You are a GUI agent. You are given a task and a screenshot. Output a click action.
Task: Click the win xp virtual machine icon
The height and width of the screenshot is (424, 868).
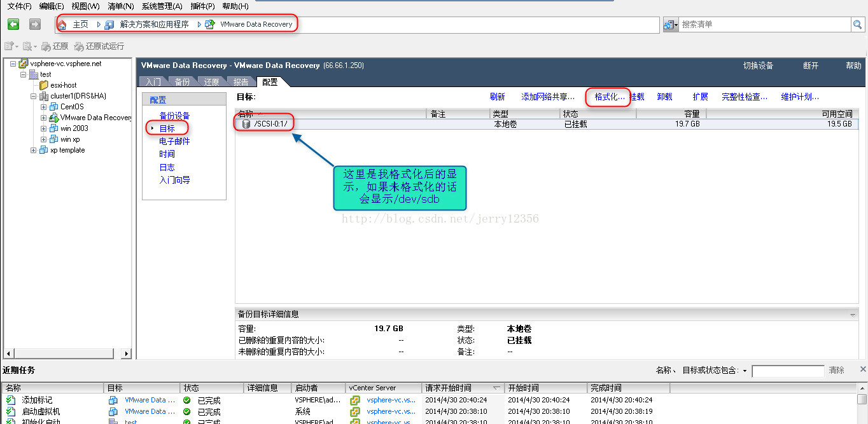54,139
